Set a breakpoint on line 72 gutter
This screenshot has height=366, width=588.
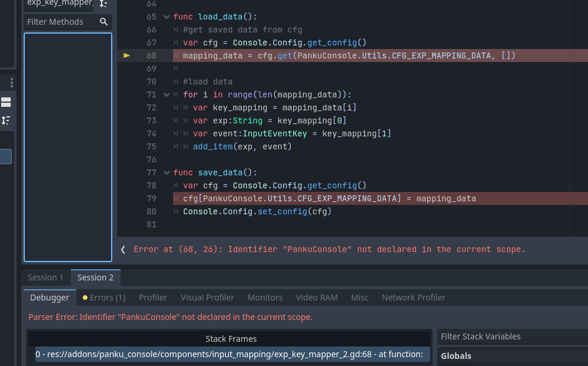(126, 107)
